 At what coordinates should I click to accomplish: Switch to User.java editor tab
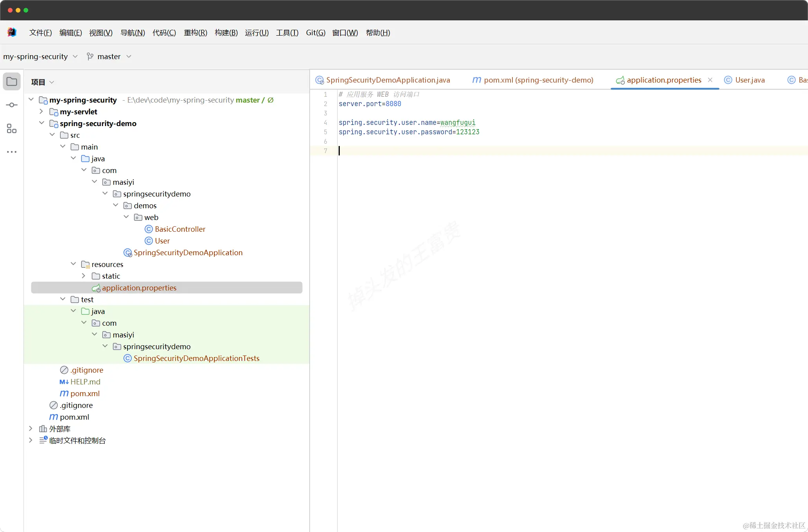744,80
